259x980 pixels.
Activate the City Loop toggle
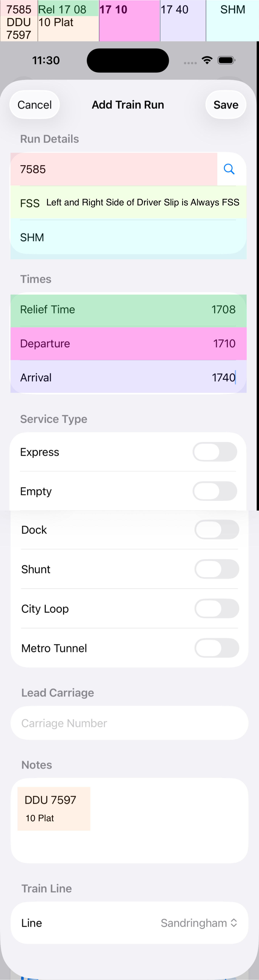point(216,608)
